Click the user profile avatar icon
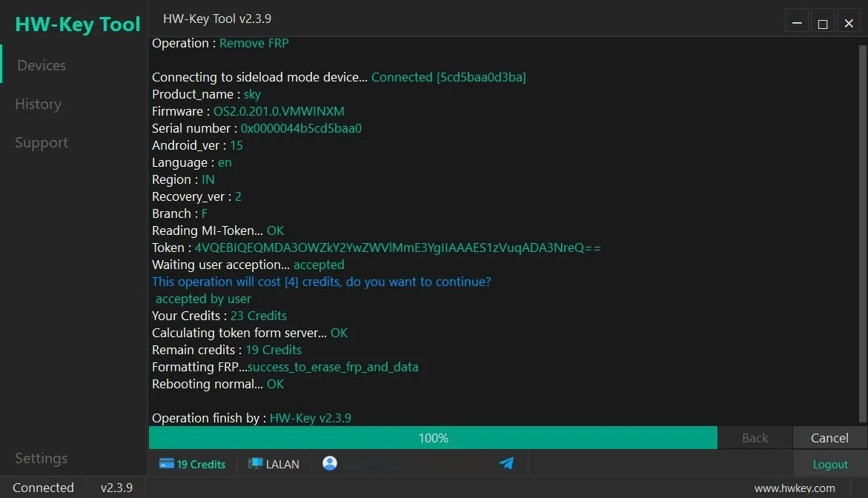Image resolution: width=868 pixels, height=498 pixels. coord(330,463)
